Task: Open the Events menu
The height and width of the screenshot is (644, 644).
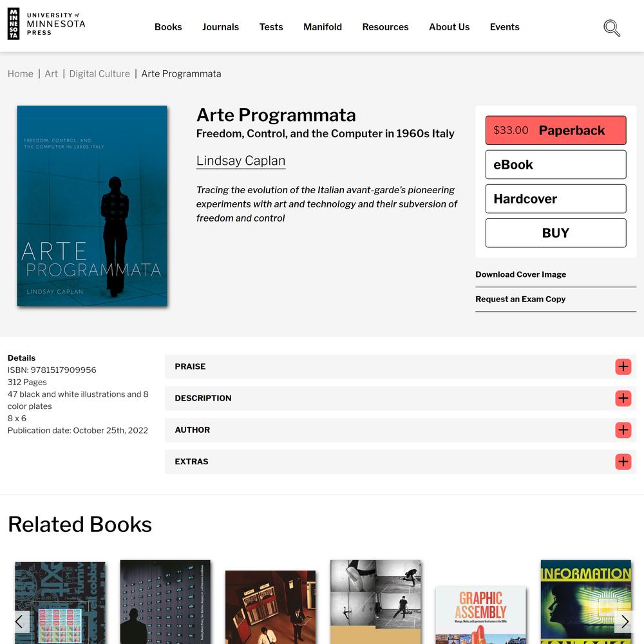Action: point(504,27)
